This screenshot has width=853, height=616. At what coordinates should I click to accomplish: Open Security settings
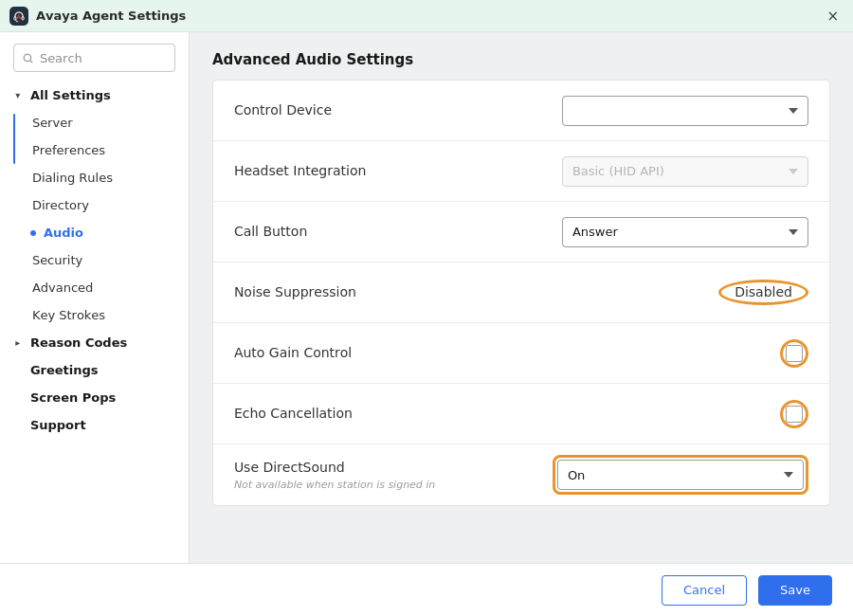(x=57, y=260)
